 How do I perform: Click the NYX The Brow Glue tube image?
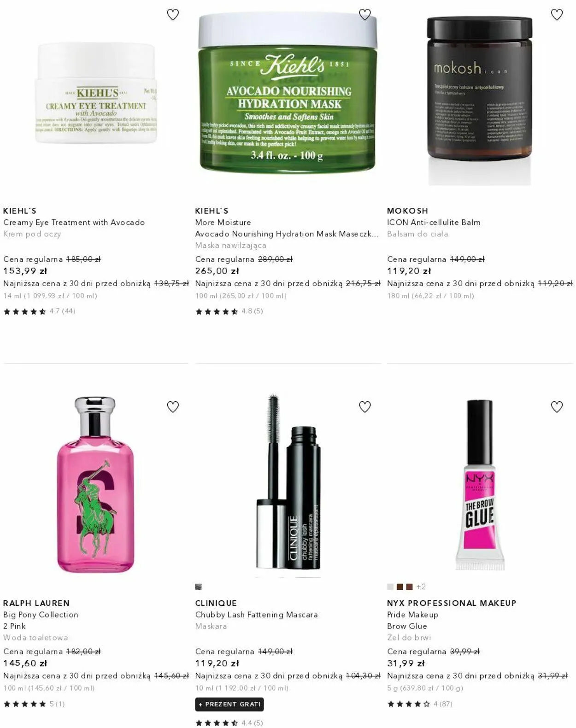(x=480, y=485)
